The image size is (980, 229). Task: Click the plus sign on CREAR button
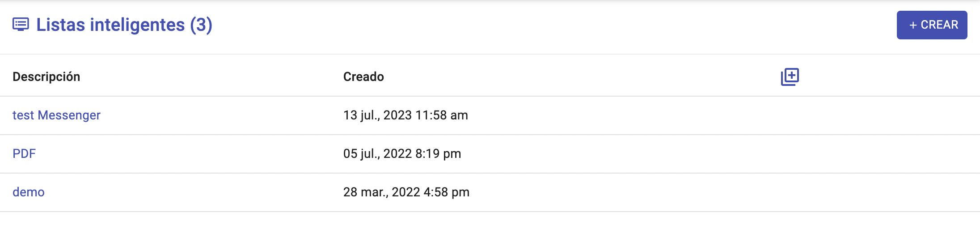pos(913,25)
